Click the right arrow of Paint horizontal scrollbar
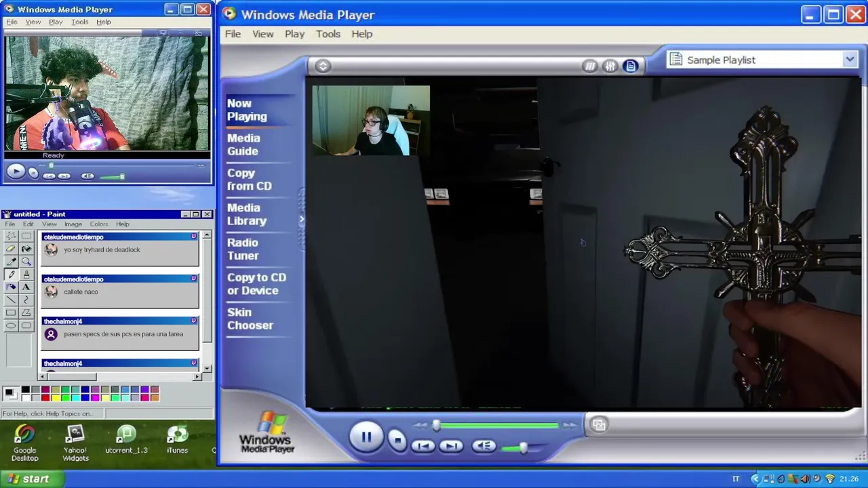Image resolution: width=868 pixels, height=488 pixels. [x=197, y=376]
